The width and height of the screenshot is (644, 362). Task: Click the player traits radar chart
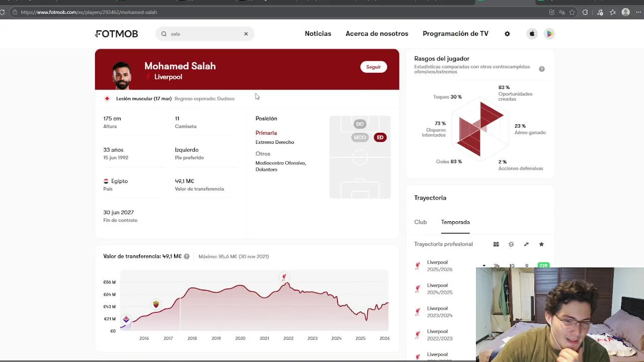tap(480, 129)
